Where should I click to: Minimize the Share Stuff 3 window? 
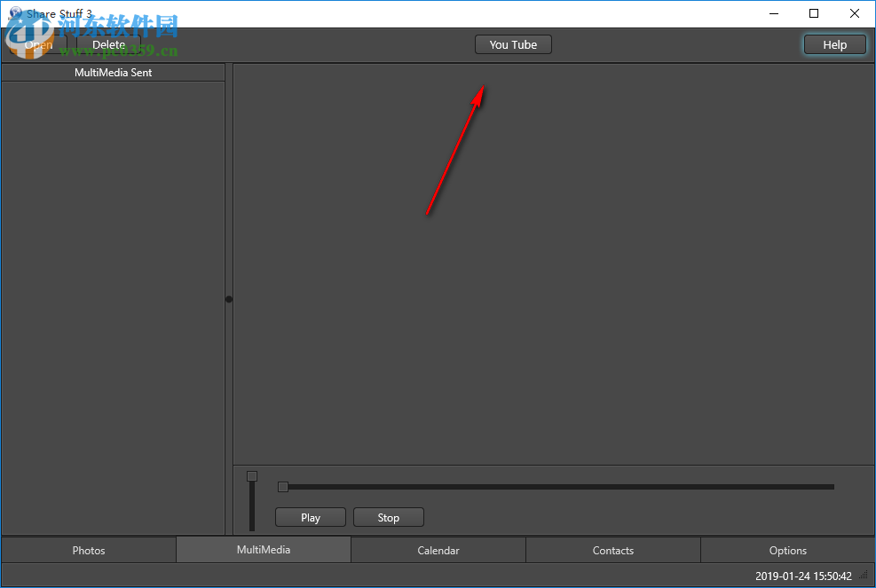coord(774,13)
